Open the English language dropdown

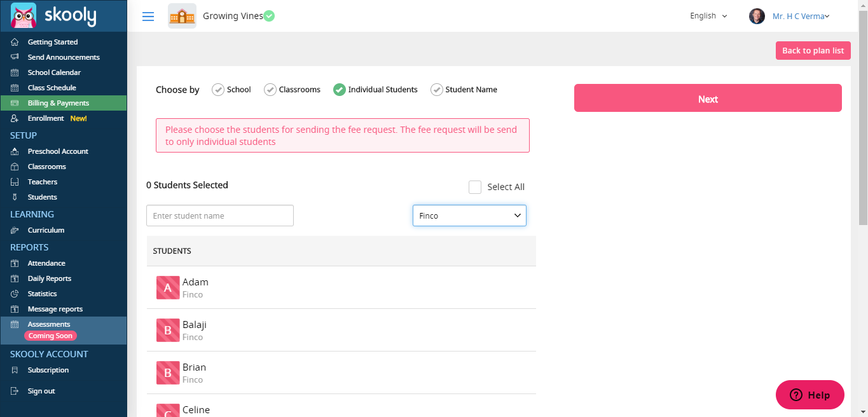[708, 16]
